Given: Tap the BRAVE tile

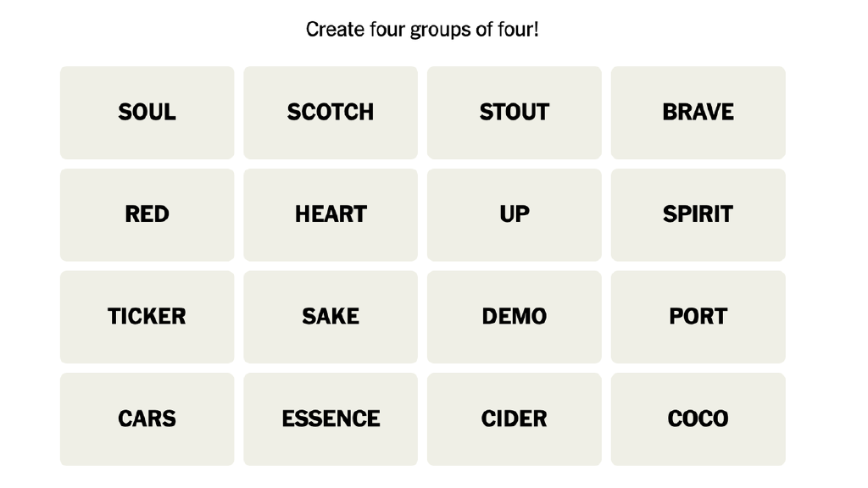Looking at the screenshot, I should pyautogui.click(x=698, y=113).
